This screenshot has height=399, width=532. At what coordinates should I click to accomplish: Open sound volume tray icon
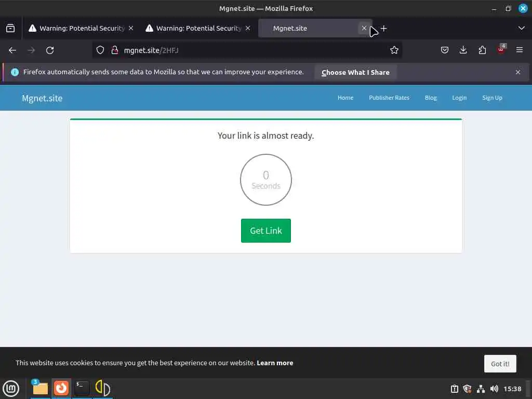tap(494, 389)
